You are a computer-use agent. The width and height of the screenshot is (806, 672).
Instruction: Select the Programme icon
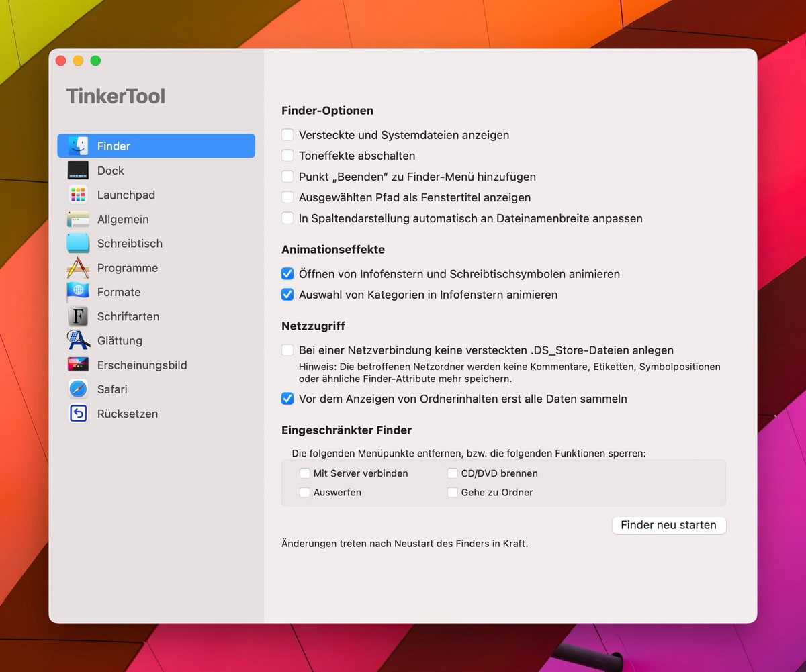click(78, 268)
